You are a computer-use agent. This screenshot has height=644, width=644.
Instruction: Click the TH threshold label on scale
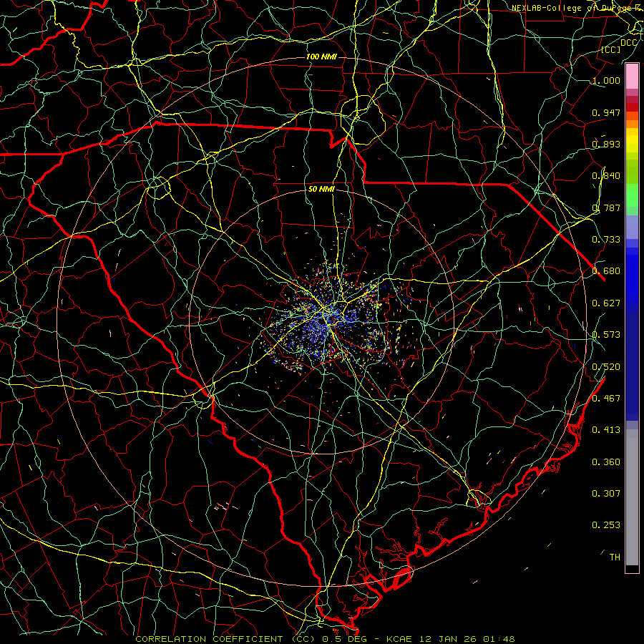[615, 557]
